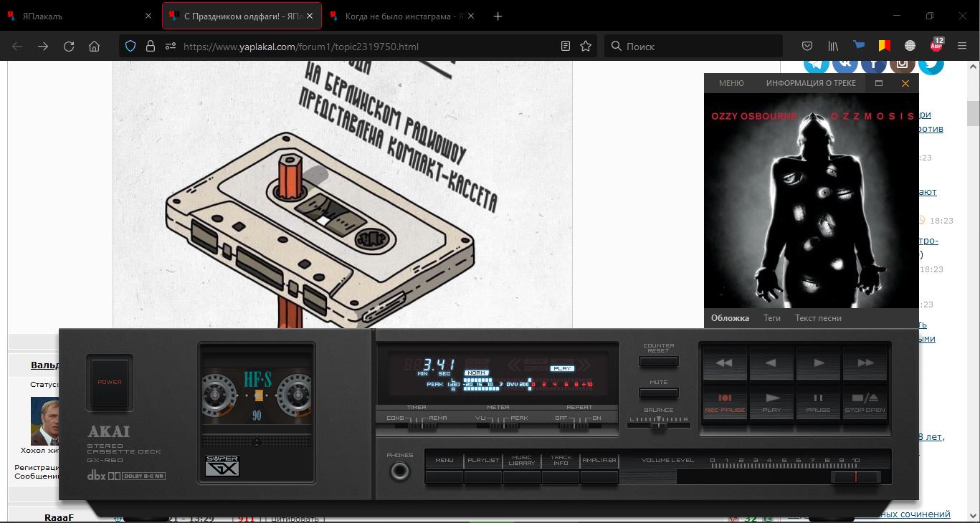Click the VOLUME LEVEL slider handle
Screen dimensions: 980x523
(x=856, y=477)
